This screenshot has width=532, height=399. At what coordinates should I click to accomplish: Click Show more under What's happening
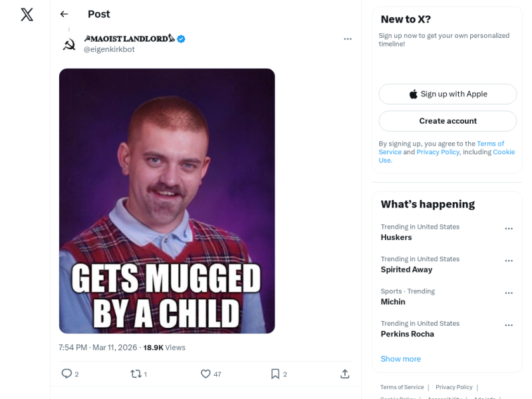(400, 358)
